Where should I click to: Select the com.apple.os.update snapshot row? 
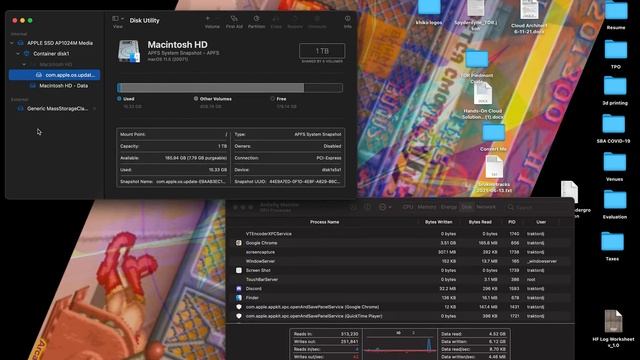click(55, 75)
